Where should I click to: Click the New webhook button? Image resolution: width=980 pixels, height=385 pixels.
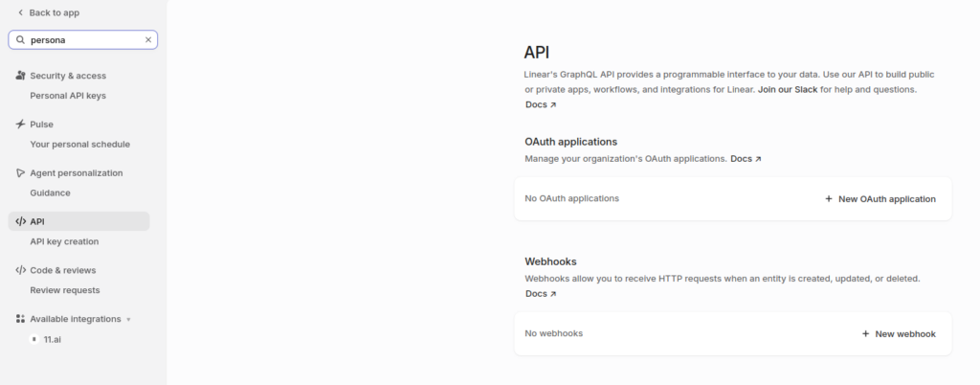click(x=898, y=333)
